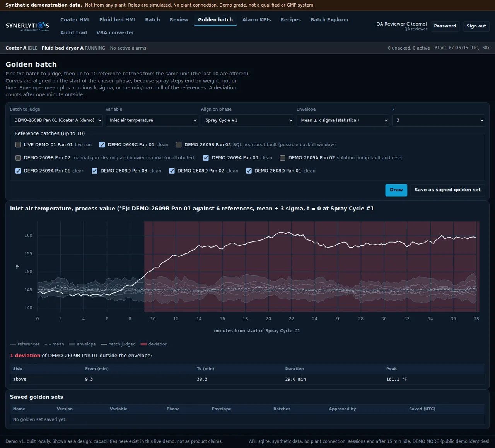Open the Envelope type dropdown
The height and width of the screenshot is (448, 495).
point(343,120)
